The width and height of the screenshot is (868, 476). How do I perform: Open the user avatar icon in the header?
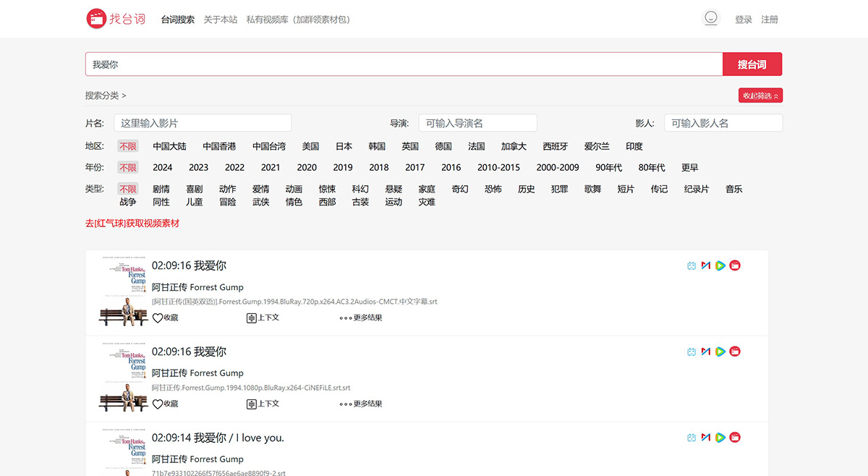click(711, 18)
